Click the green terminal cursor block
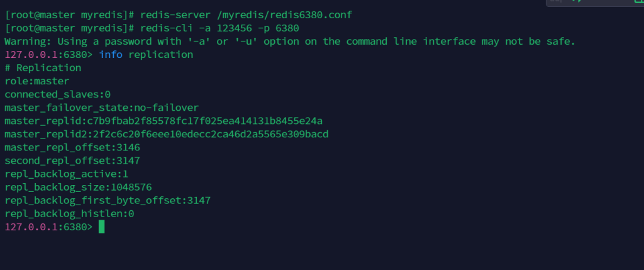 [101, 227]
